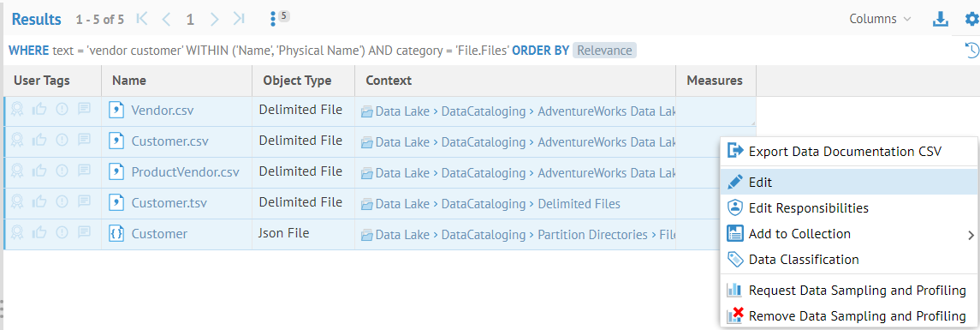Image resolution: width=980 pixels, height=330 pixels.
Task: Toggle thumbs-up endorsement on Customer.csv row
Action: coord(40,141)
